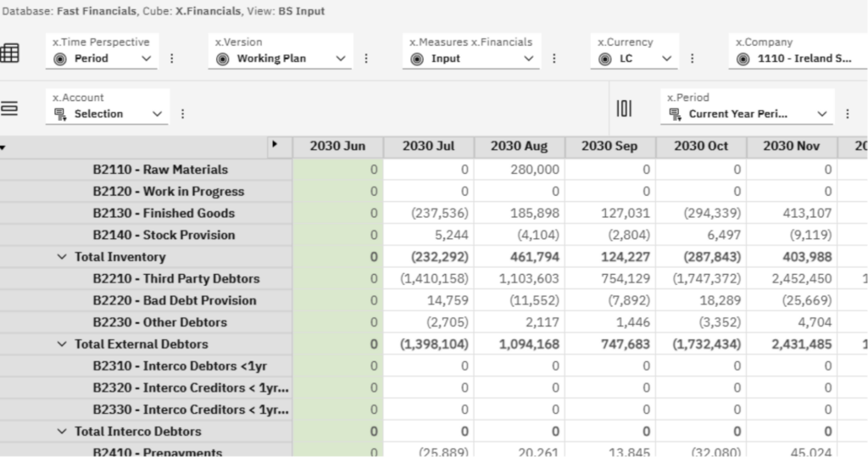Open the x.Currency three-dot options menu
This screenshot has height=457, width=868.
point(692,59)
